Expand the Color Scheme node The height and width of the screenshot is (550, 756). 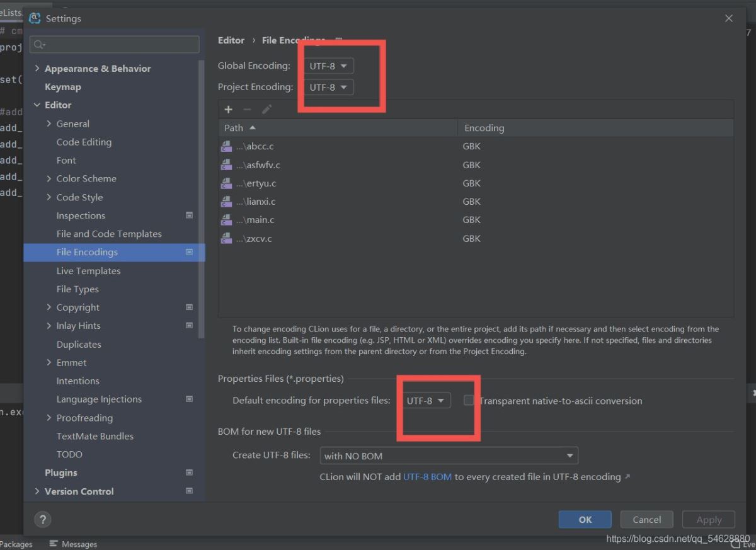click(49, 179)
